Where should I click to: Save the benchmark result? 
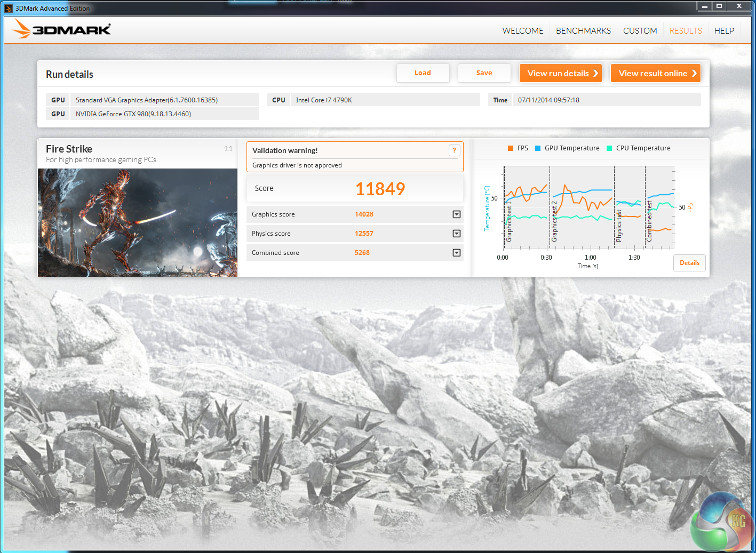point(484,73)
